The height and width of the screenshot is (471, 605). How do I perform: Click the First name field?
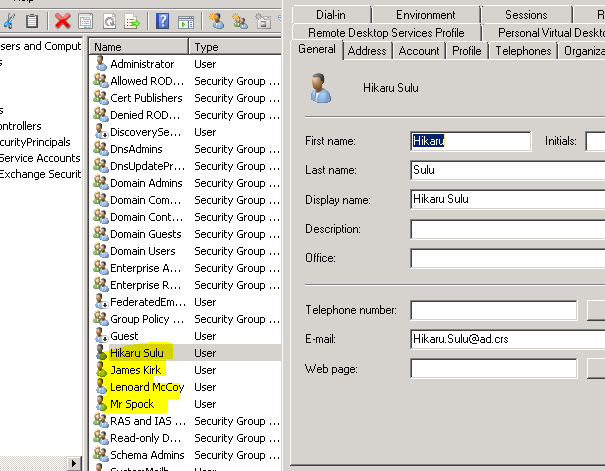(471, 141)
